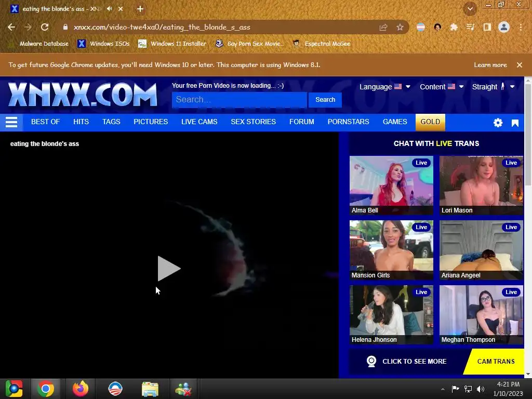
Task: Click the browser forward arrow
Action: click(28, 27)
